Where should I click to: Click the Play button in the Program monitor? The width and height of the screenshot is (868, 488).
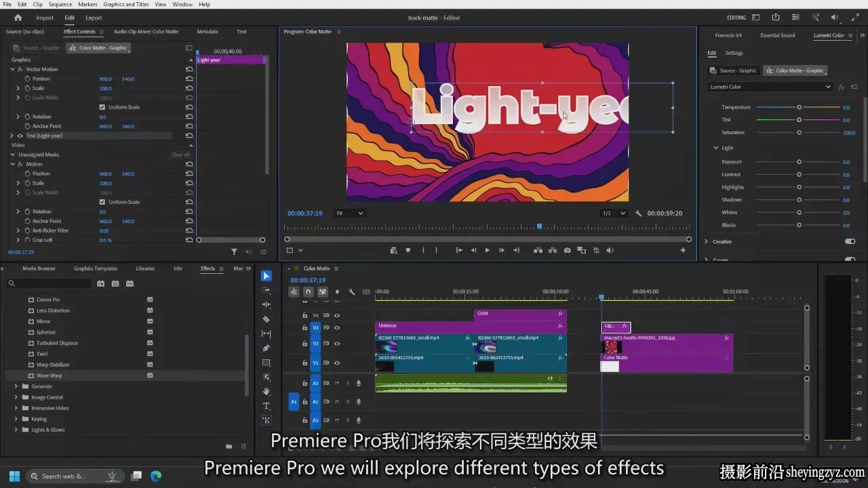(x=487, y=250)
